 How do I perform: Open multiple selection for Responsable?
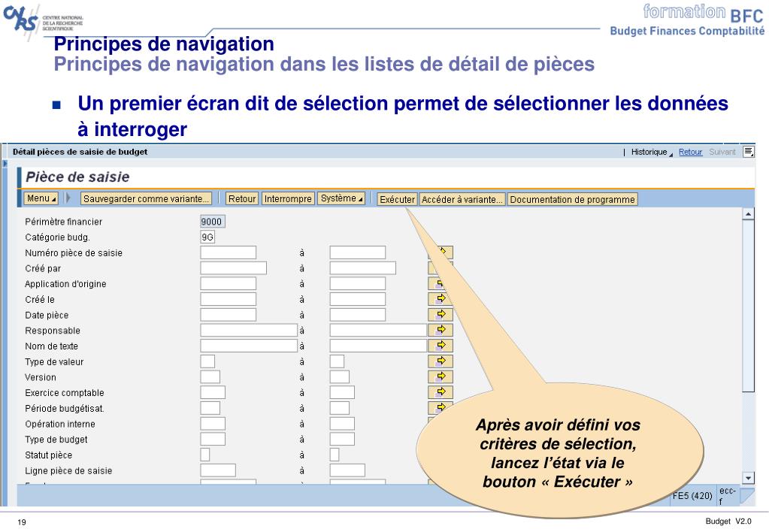(441, 330)
